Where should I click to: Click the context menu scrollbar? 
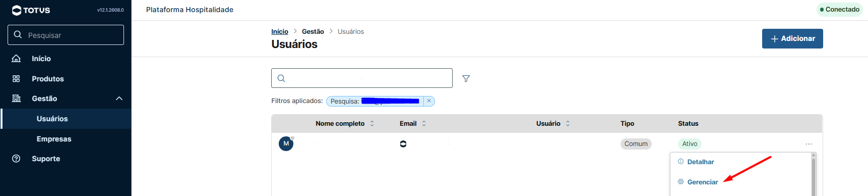[814, 174]
